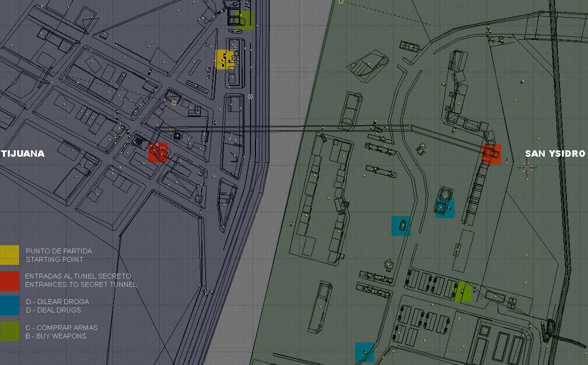Click the 'C - COMPRAR ARMAS' legend text
This screenshot has width=588, height=365.
point(61,328)
